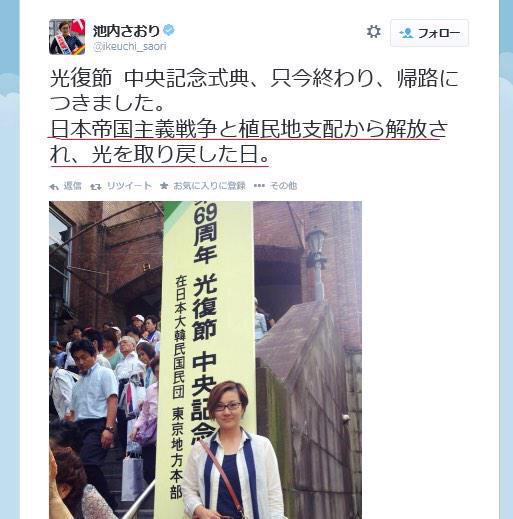Open the gear settings menu icon

pyautogui.click(x=373, y=32)
